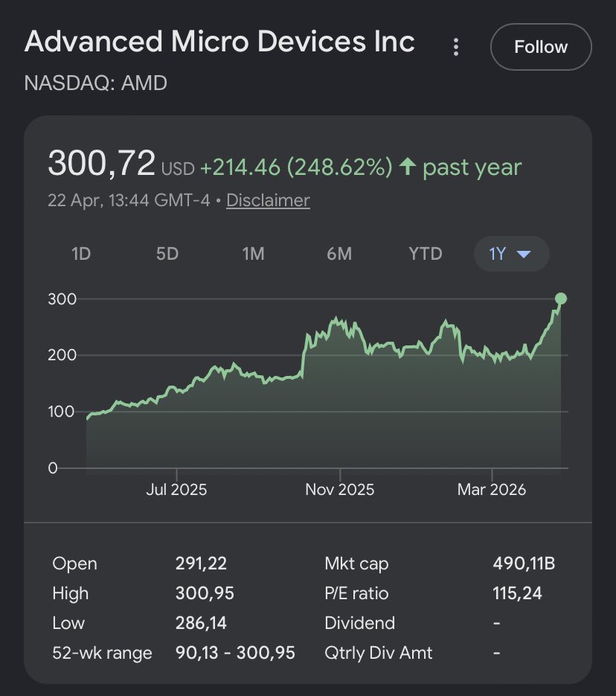This screenshot has height=696, width=616.
Task: Click the Nov 2025 axis label
Action: pos(340,490)
